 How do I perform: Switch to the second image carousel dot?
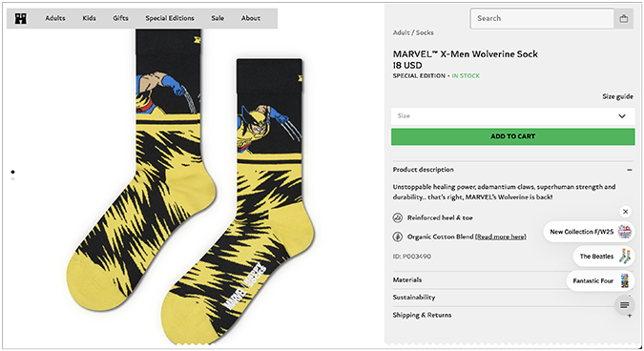(12, 179)
